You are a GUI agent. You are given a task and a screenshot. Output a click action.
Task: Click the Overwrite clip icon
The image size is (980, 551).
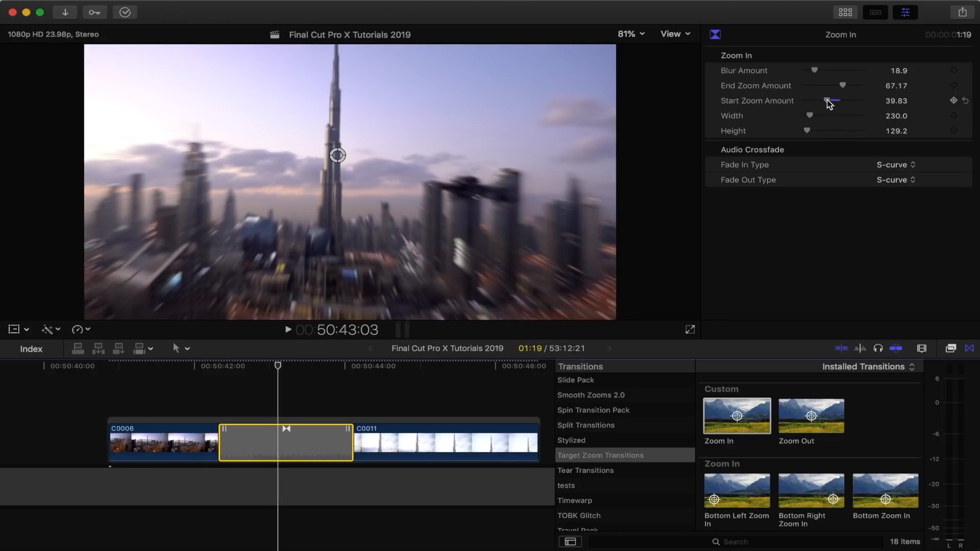139,348
